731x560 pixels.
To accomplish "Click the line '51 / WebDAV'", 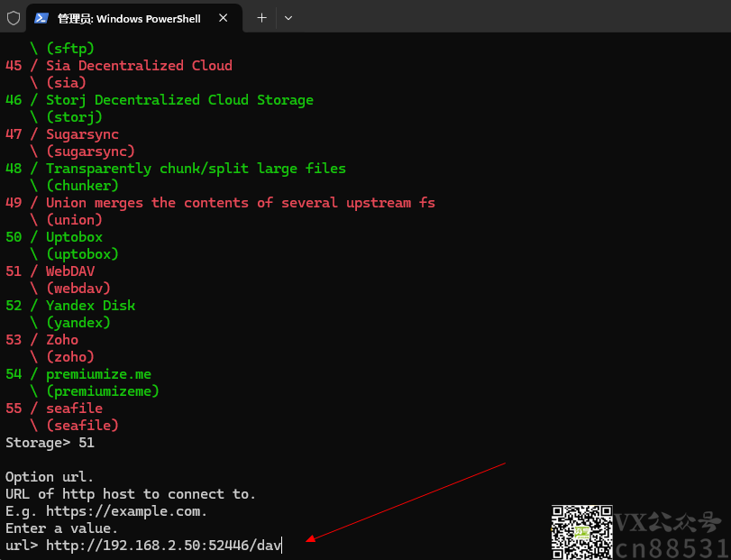I will pyautogui.click(x=50, y=271).
